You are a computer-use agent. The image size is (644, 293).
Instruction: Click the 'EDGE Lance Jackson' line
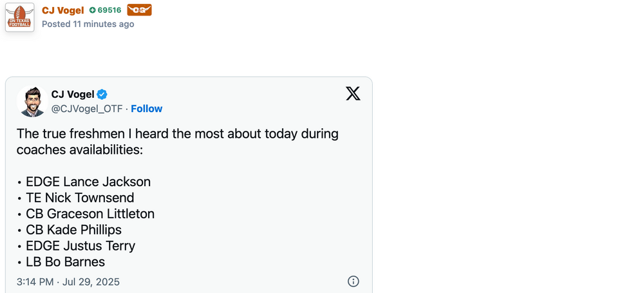88,182
